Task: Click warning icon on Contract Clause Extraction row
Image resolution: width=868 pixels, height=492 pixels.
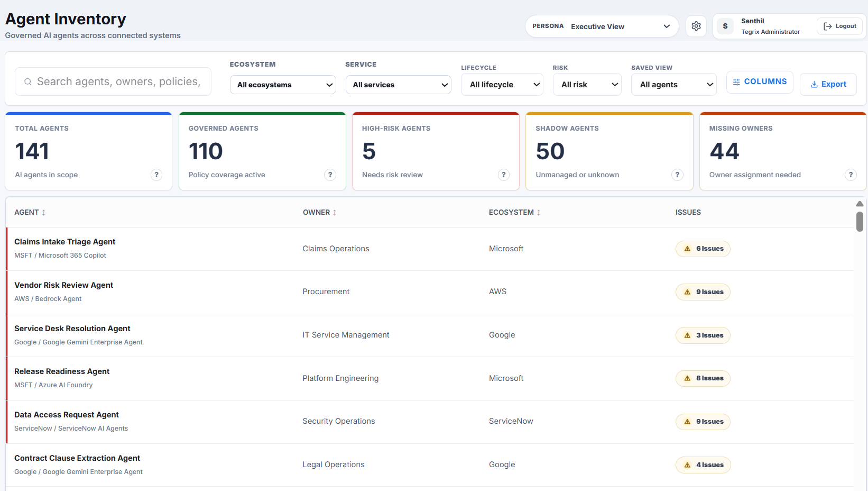Action: [x=687, y=465]
